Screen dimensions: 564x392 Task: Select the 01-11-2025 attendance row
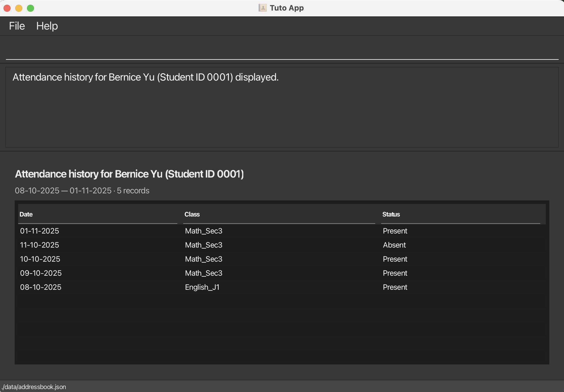pyautogui.click(x=40, y=231)
